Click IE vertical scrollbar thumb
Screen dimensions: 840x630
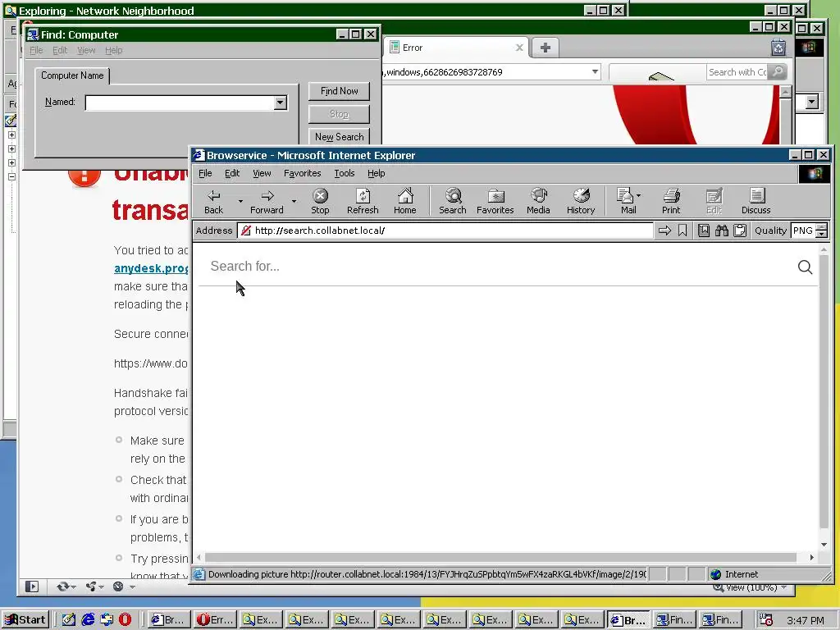point(824,391)
